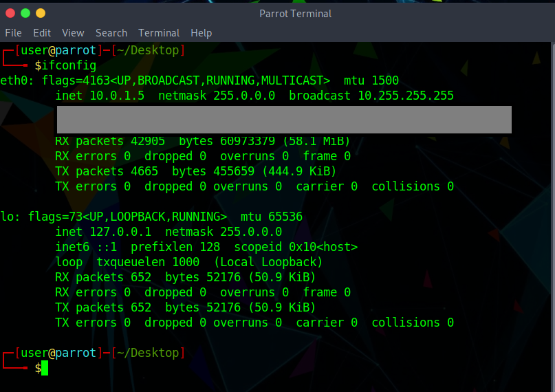The width and height of the screenshot is (555, 392).
Task: Open the Terminal menu
Action: 160,33
